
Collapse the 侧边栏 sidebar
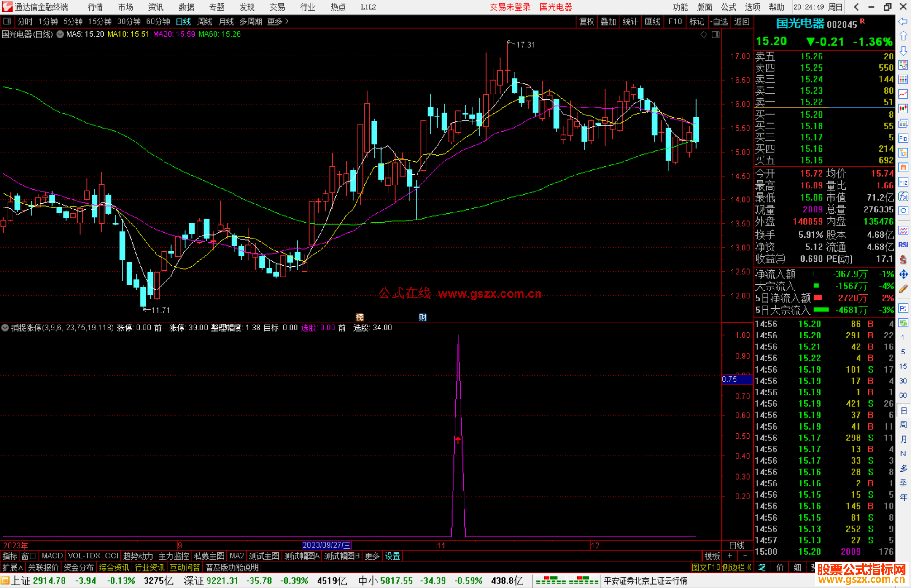coord(737,567)
